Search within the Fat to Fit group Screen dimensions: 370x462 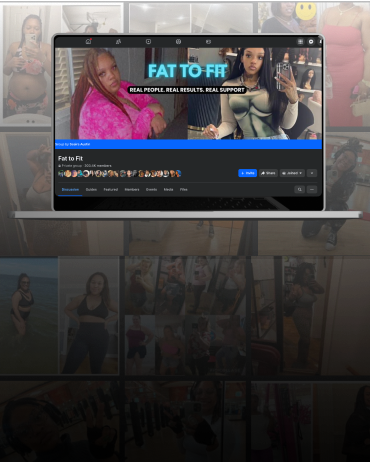click(x=299, y=189)
